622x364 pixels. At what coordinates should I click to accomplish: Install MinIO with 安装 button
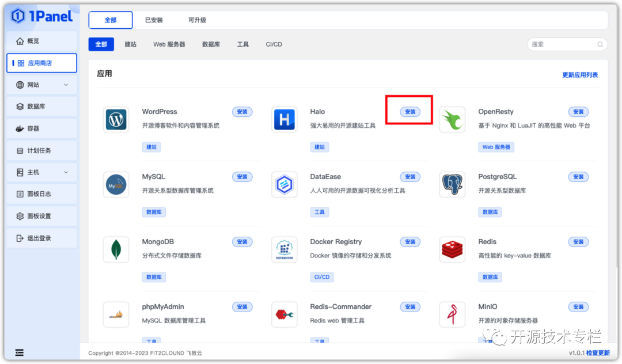pyautogui.click(x=578, y=307)
